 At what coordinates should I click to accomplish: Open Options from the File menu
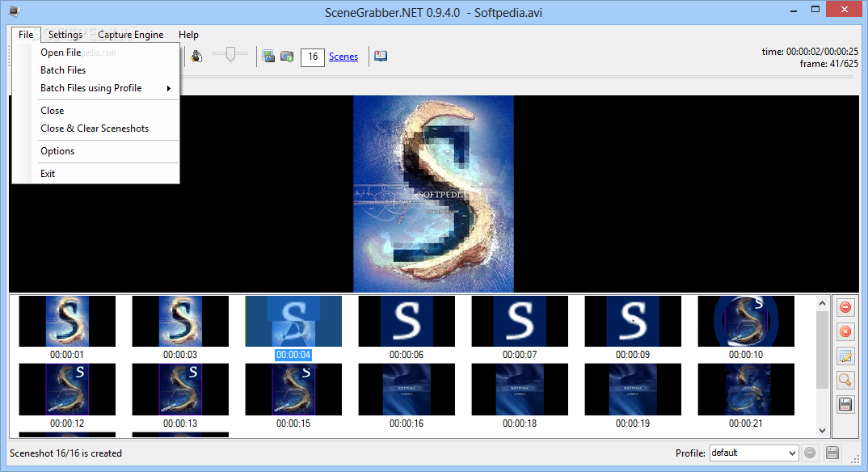pos(96,151)
